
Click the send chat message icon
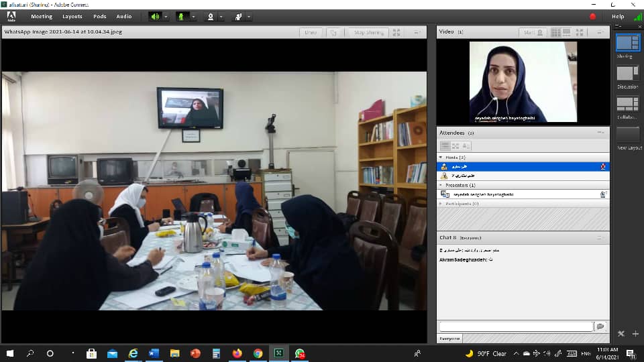point(600,326)
